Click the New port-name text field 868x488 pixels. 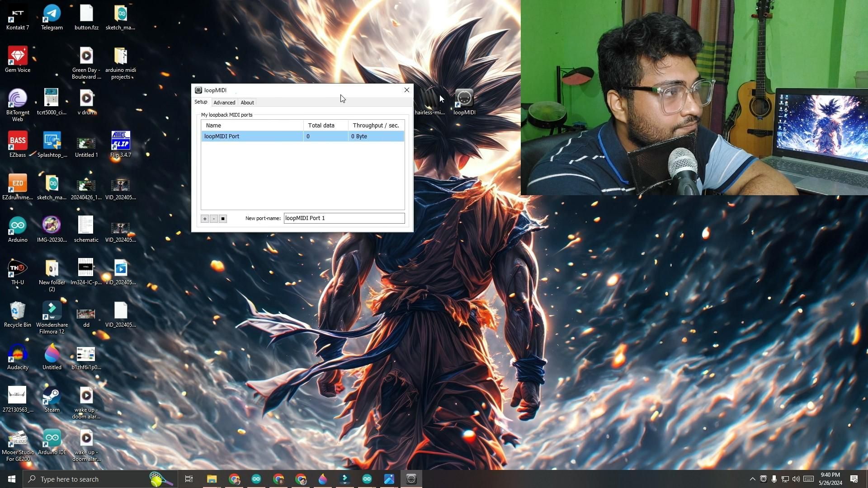[x=344, y=218]
